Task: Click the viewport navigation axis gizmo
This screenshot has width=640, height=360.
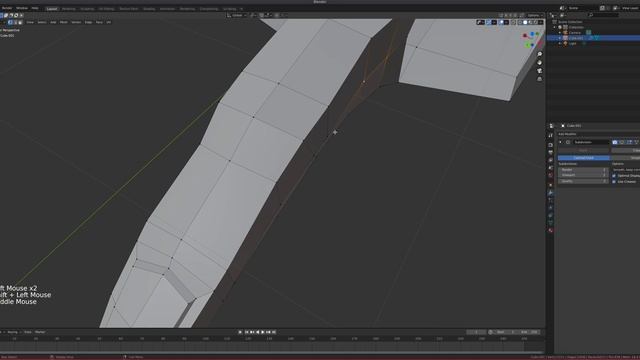Action: pos(532,40)
